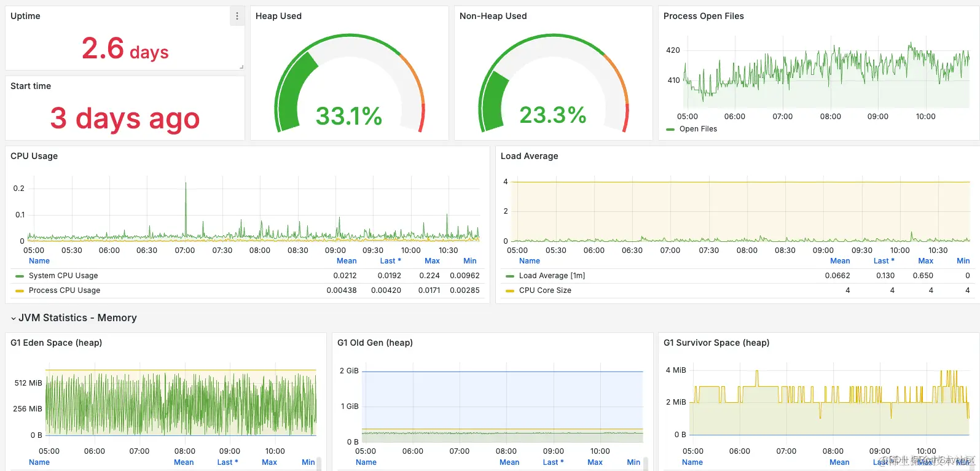Sort CPU Usage legend by Name column
This screenshot has height=471, width=980.
coord(39,261)
